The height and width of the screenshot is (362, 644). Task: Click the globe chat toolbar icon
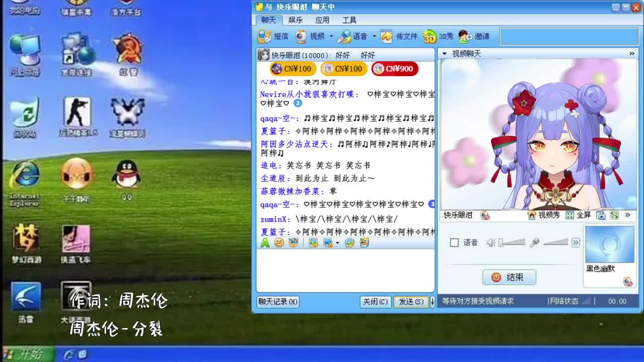[x=350, y=243]
